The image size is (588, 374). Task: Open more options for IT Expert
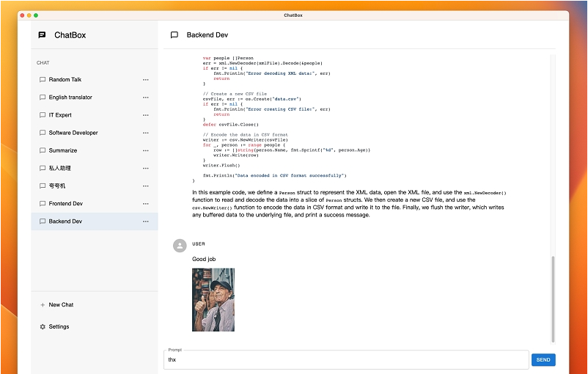tap(145, 115)
